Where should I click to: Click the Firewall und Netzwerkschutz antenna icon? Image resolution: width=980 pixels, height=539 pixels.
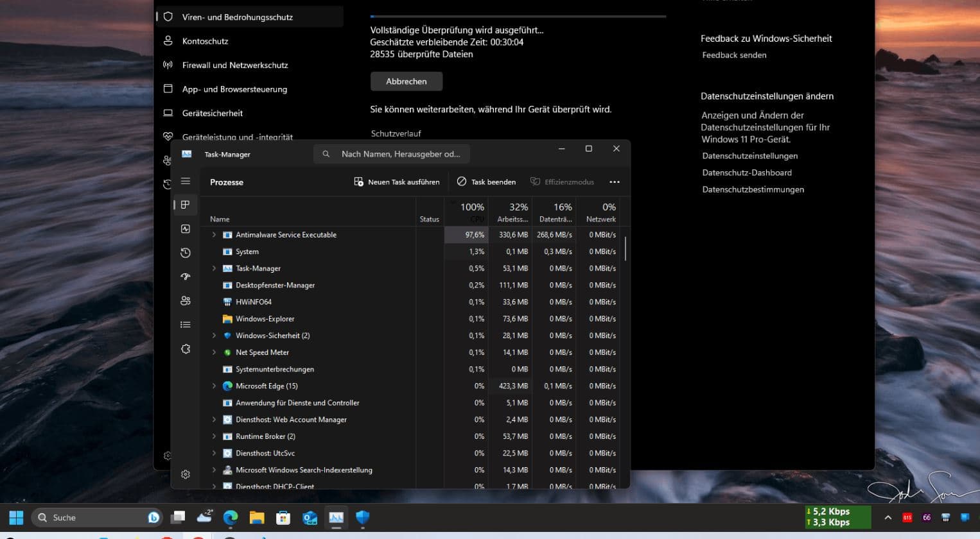point(168,65)
